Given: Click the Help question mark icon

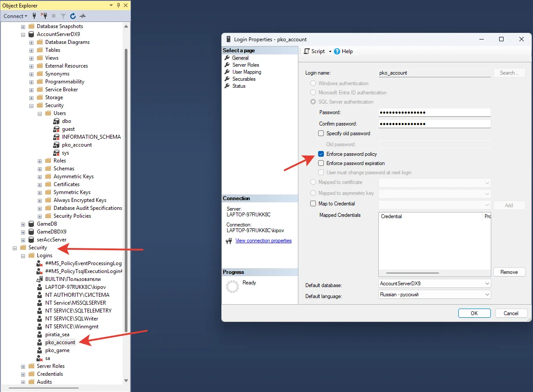Looking at the screenshot, I should [337, 51].
